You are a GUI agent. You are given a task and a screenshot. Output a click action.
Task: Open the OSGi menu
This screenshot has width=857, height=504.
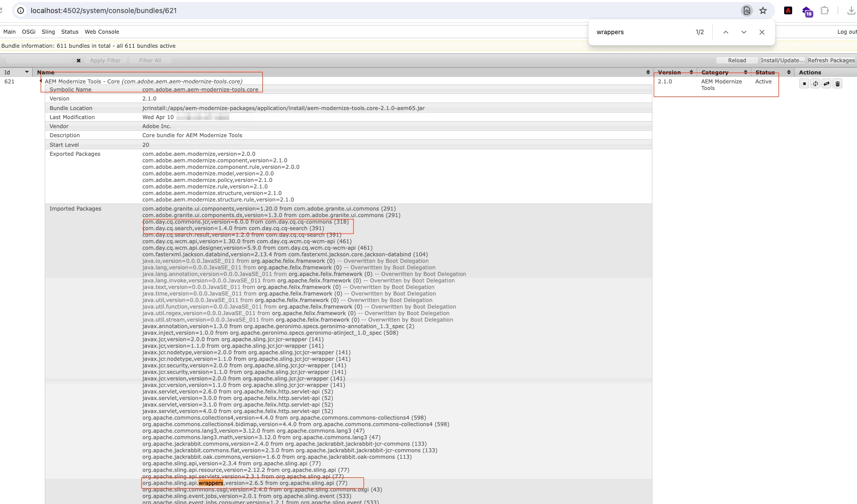[x=29, y=32]
